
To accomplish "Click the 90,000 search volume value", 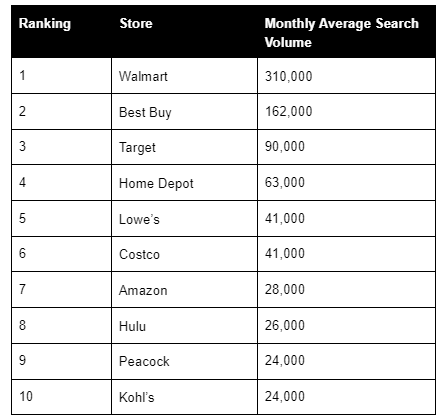I will pos(285,147).
